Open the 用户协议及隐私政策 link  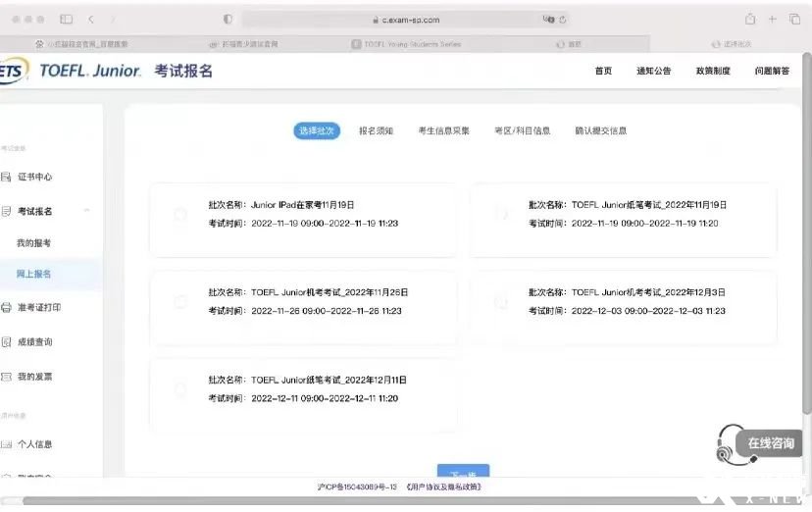444,486
